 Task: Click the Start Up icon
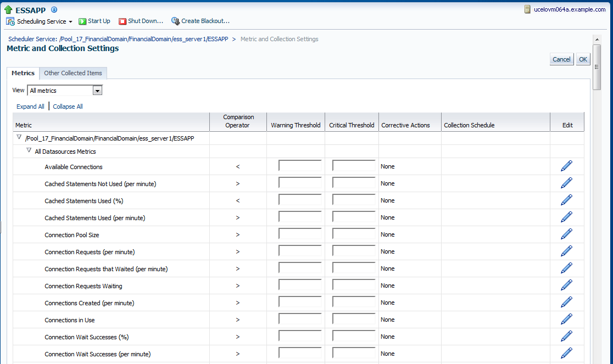coord(81,21)
